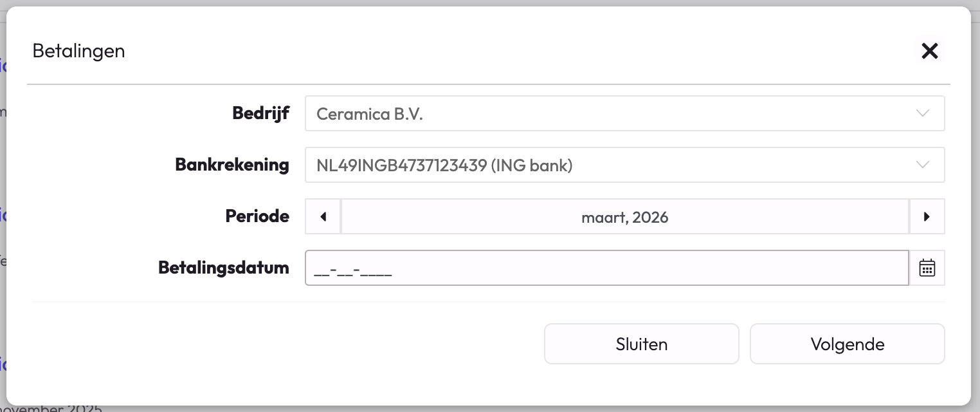Screen dimensions: 980x412
Task: Advance to the next period with the right arrow
Action: pyautogui.click(x=927, y=216)
